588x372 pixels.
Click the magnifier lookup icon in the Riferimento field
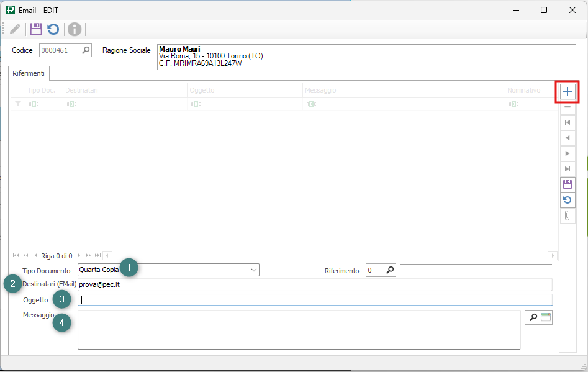pos(390,270)
